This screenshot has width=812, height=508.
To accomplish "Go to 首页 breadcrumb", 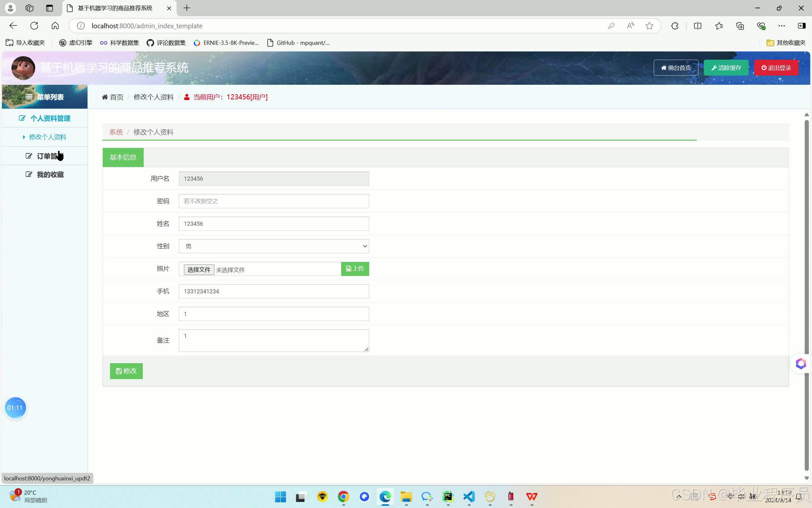I will [x=113, y=97].
